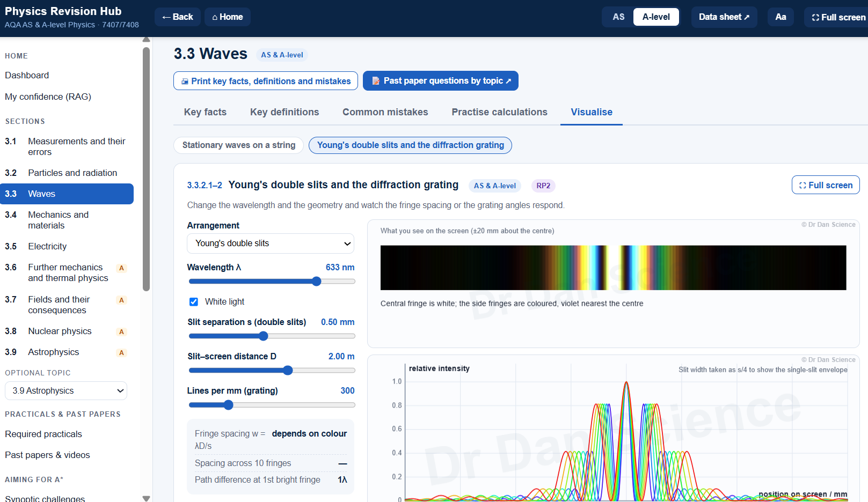Image resolution: width=868 pixels, height=502 pixels.
Task: Go to 3.5 Electricity section
Action: point(67,246)
